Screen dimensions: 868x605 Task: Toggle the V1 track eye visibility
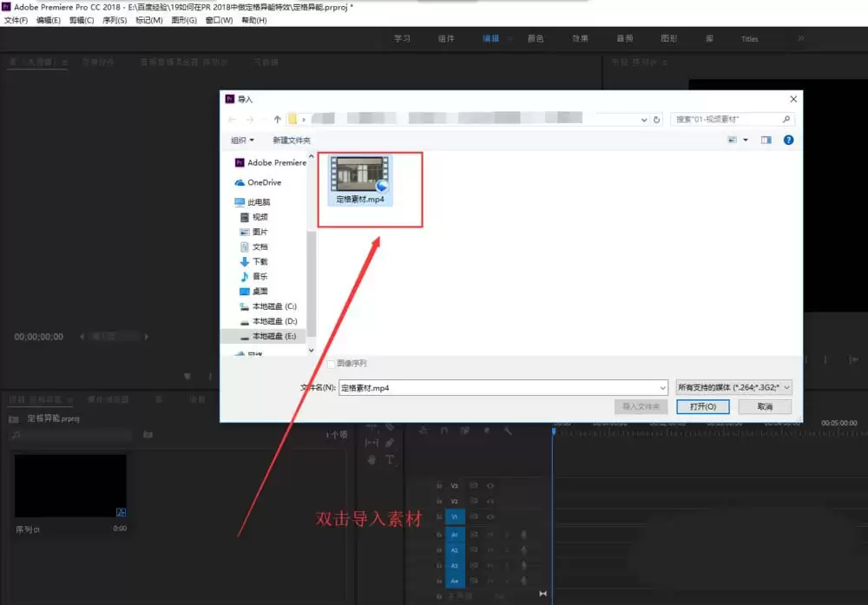[x=490, y=517]
